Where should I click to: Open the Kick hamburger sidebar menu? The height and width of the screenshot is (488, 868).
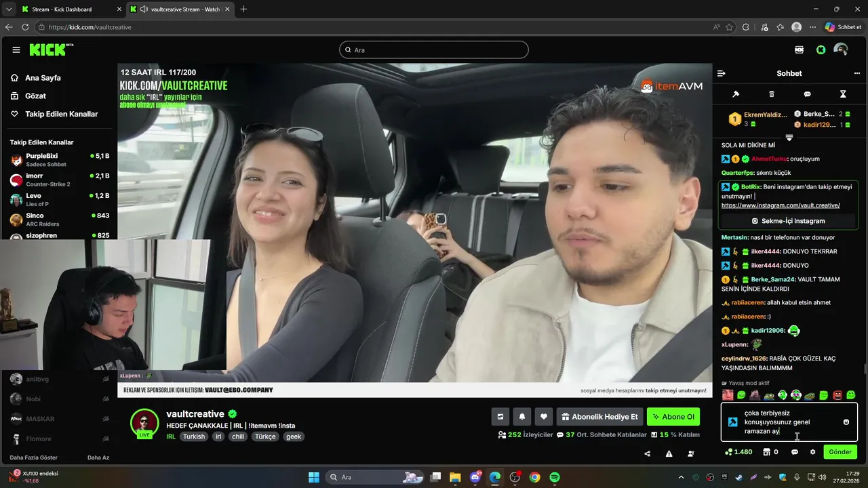[16, 50]
